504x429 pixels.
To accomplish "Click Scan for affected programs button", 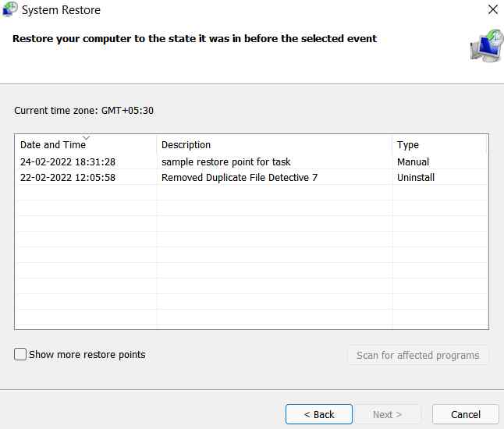I will pos(418,355).
